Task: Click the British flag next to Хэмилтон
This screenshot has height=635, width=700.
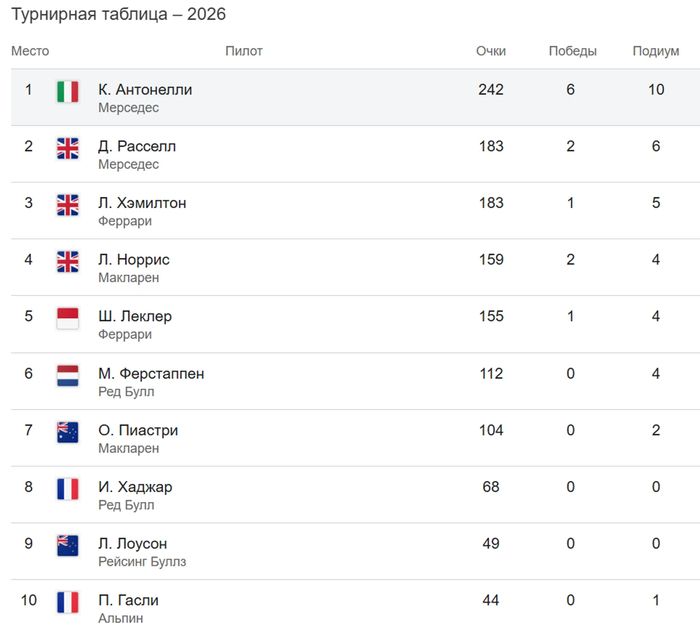Action: click(x=68, y=205)
